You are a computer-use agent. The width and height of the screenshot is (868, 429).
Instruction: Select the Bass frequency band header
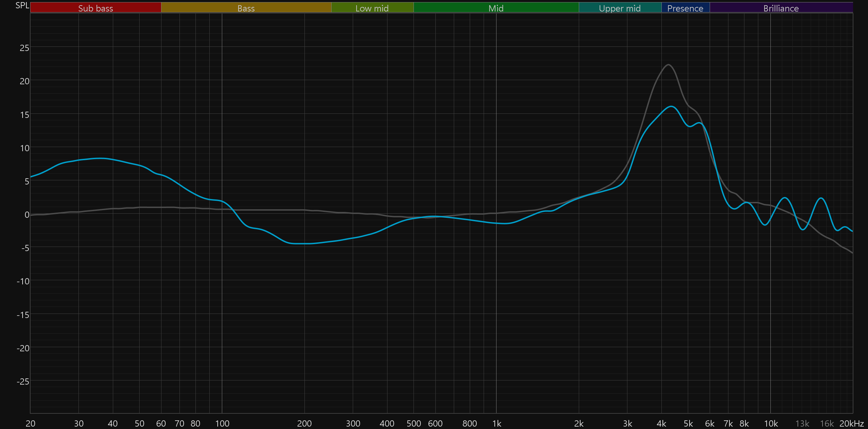point(246,8)
